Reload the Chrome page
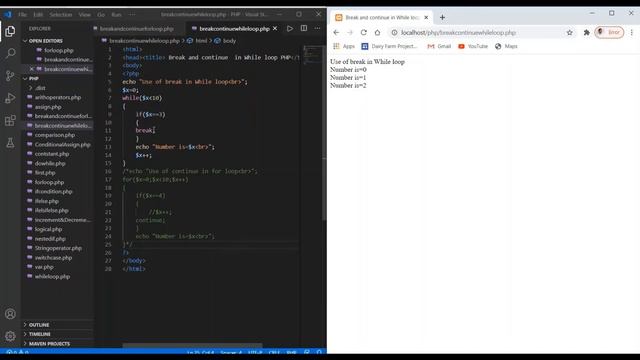The width and height of the screenshot is (640, 360). point(364,32)
